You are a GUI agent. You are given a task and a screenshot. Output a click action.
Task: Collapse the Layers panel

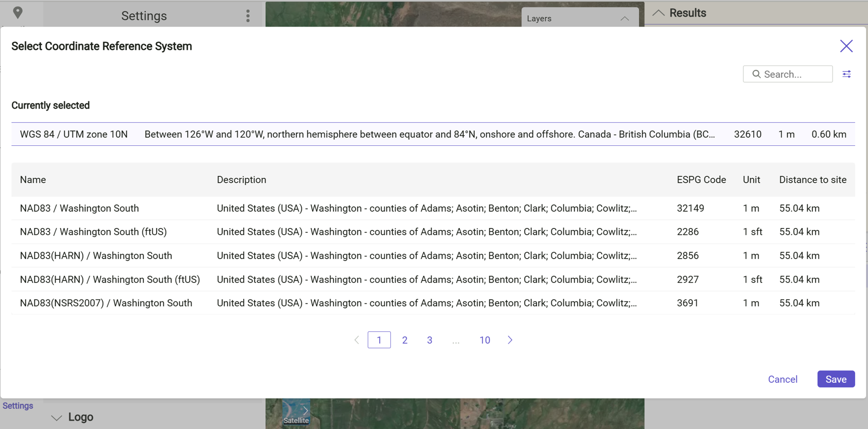625,18
